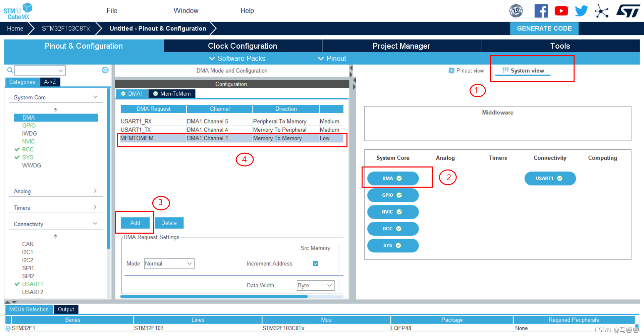Click the green check next to SYS
The image size is (644, 336).
click(x=17, y=157)
